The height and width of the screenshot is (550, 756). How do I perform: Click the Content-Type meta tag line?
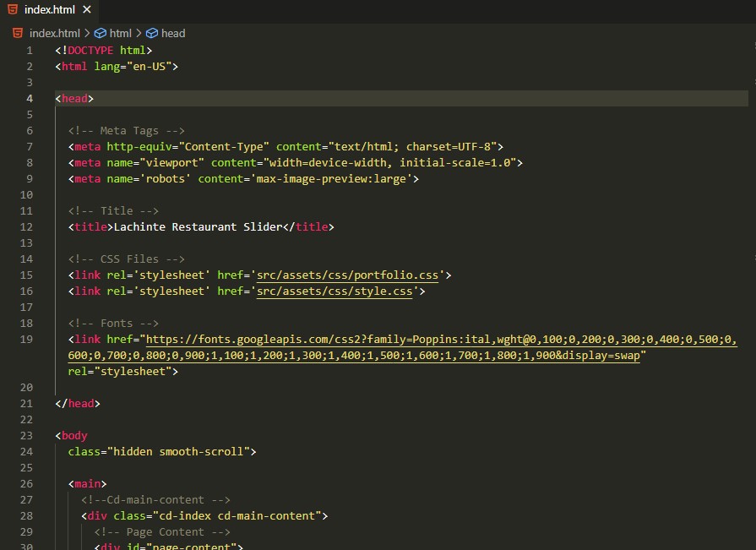click(x=286, y=146)
